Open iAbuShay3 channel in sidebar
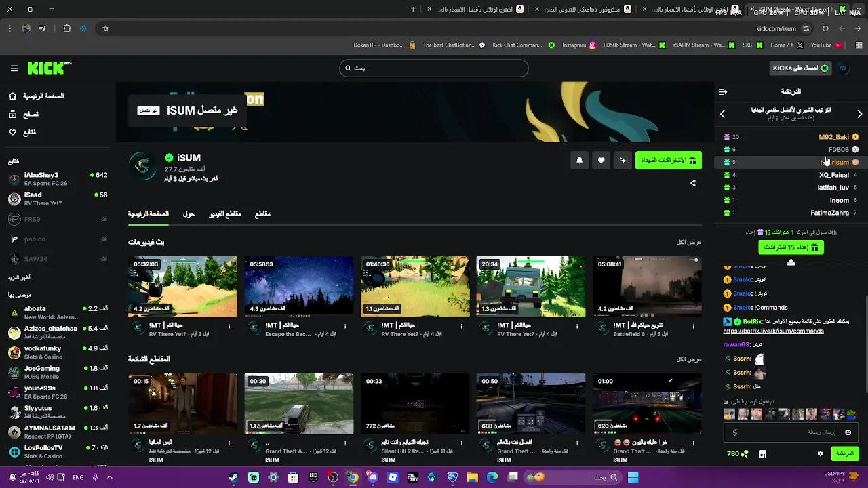This screenshot has height=488, width=868. click(x=57, y=179)
